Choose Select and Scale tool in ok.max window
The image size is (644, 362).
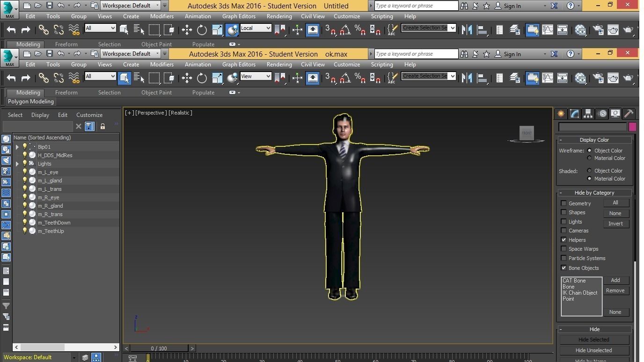(217, 78)
